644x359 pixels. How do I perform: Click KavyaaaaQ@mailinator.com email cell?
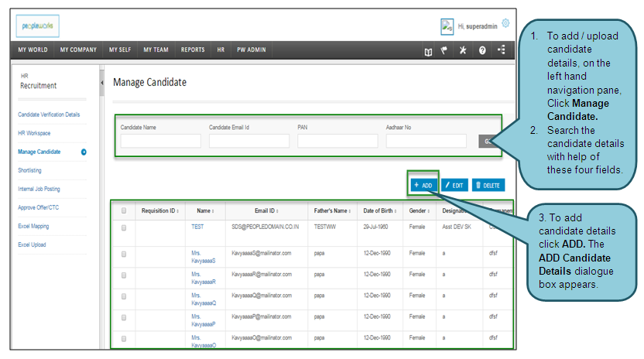262,296
